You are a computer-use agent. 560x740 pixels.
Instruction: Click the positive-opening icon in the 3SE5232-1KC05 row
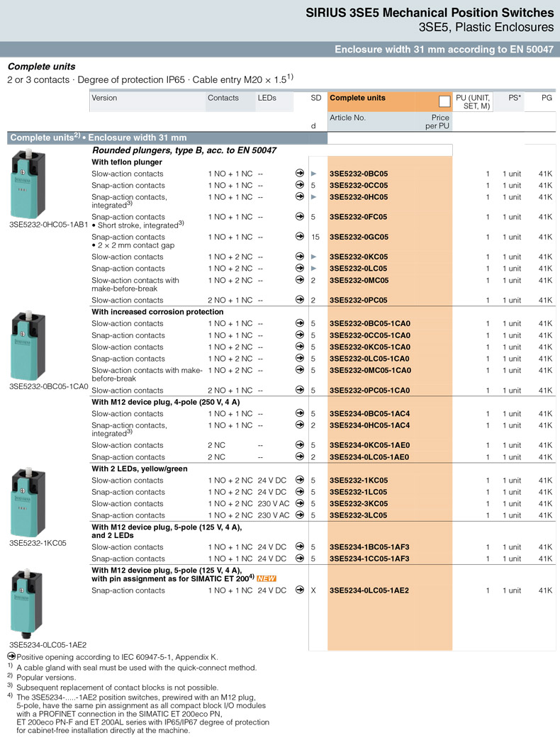point(300,481)
